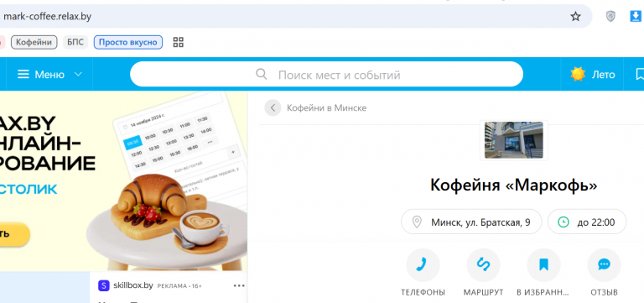Click the location pin icon beside the address
644x303 pixels.
(417, 222)
